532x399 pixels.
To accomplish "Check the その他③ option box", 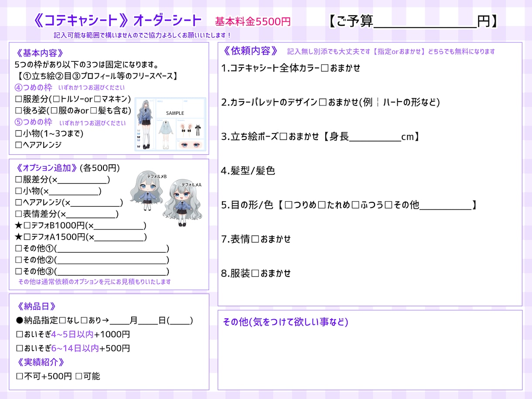I will (19, 271).
